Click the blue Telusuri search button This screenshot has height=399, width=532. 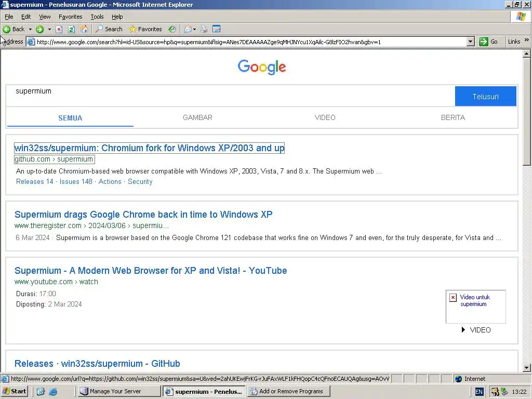point(486,96)
